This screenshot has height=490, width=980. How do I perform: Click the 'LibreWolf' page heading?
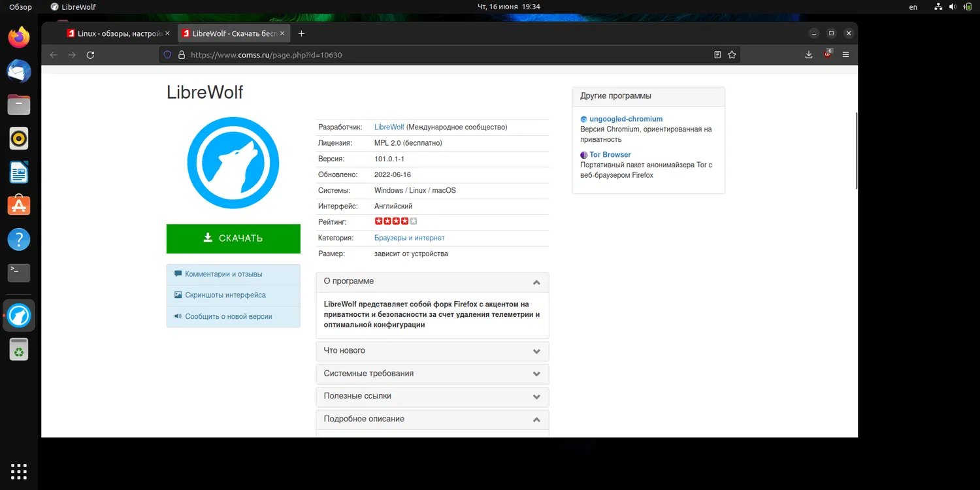[x=205, y=92]
